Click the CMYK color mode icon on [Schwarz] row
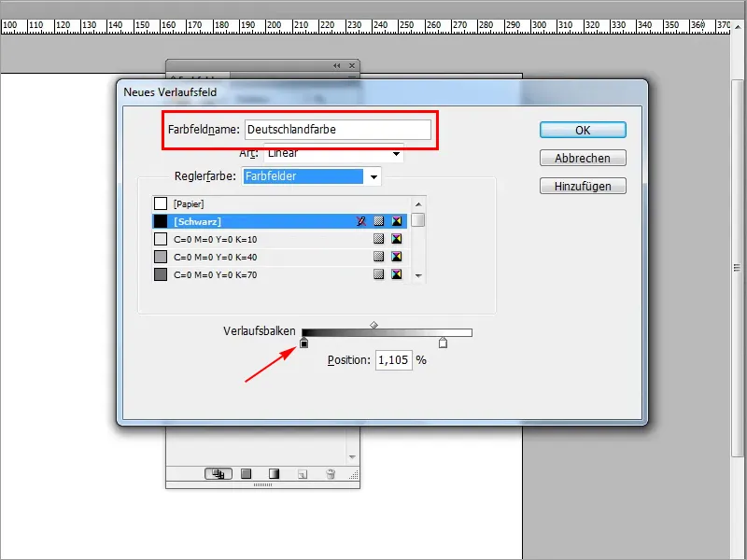The width and height of the screenshot is (747, 560). click(397, 221)
